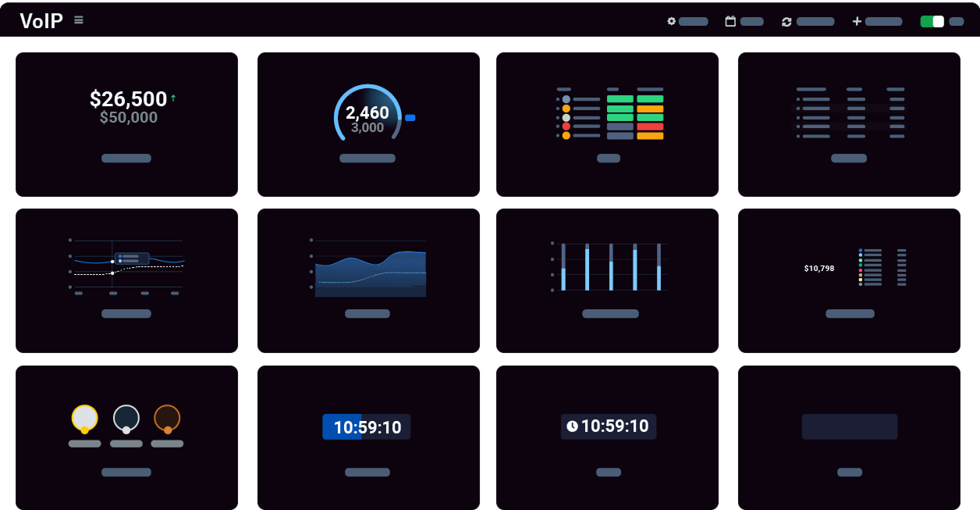
Task: Click the blue gauge showing 2,460
Action: point(367,113)
